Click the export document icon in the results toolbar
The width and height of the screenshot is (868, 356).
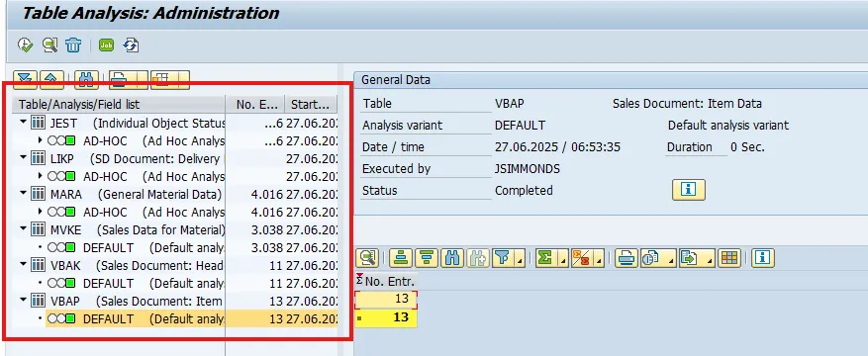(689, 257)
